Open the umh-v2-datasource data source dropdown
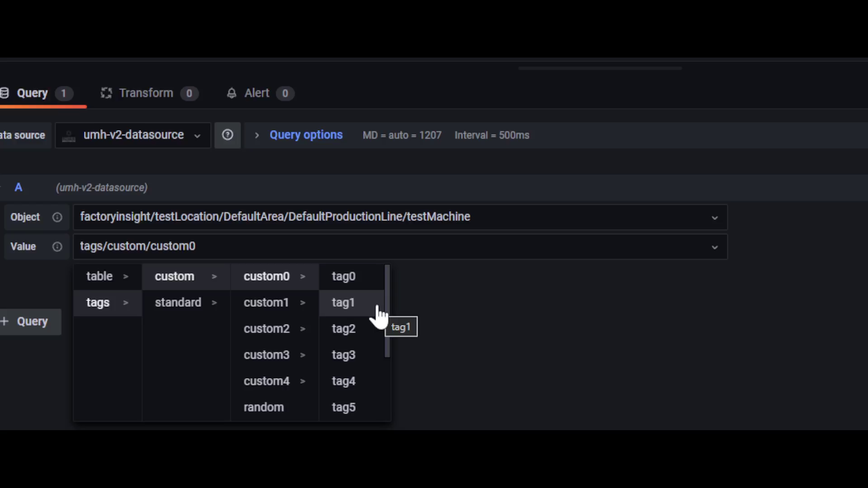The height and width of the screenshot is (488, 868). (133, 135)
